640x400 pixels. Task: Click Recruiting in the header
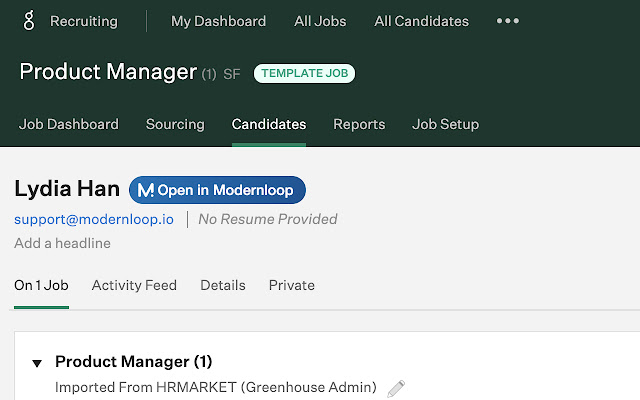83,21
